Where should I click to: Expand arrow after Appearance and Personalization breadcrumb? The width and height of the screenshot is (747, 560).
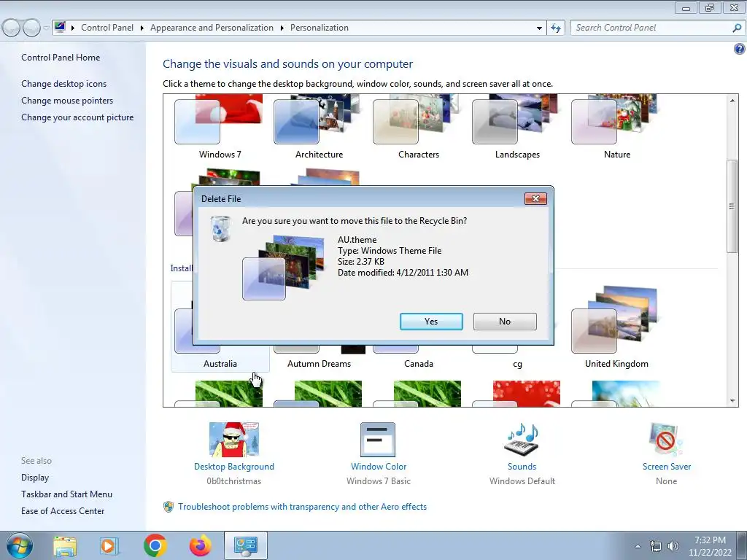[282, 28]
